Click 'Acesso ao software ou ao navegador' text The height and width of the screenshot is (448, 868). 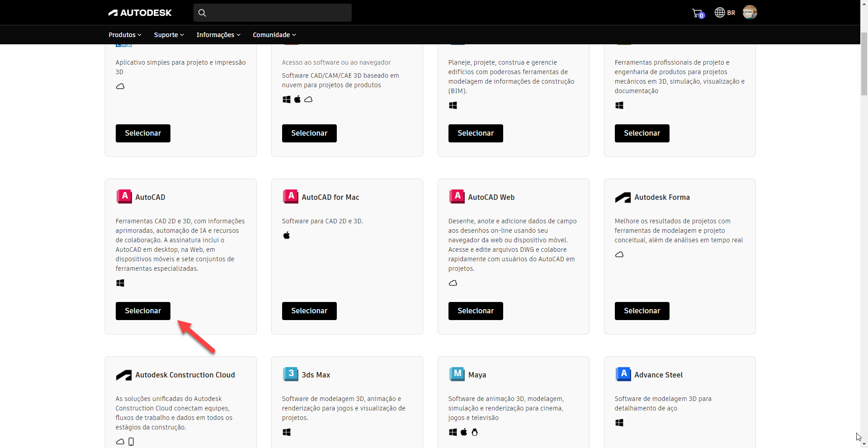[x=336, y=62]
